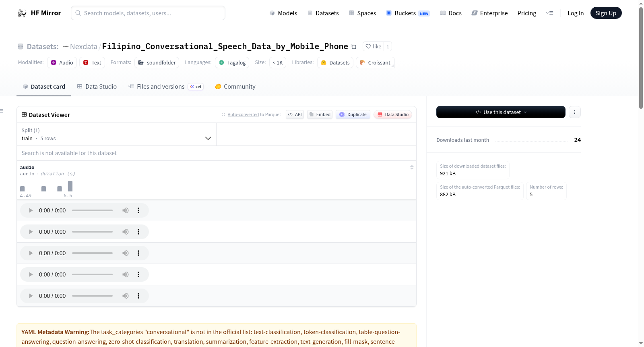Open Enterprise in top navigation
The height and width of the screenshot is (347, 644).
coord(489,13)
